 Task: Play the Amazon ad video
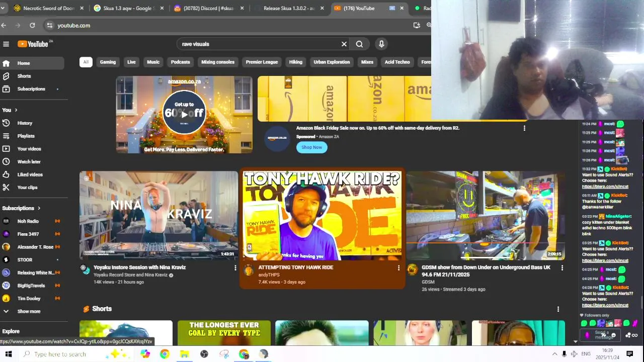[184, 114]
